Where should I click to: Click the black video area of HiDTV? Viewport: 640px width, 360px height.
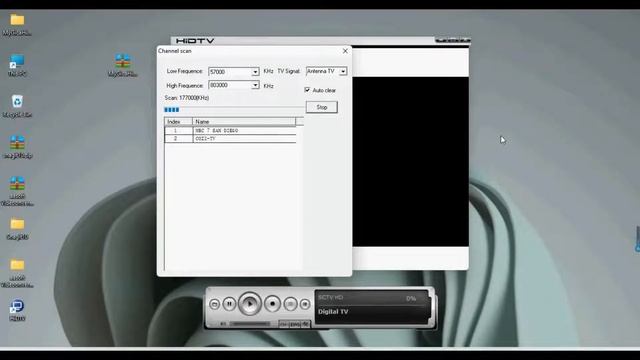click(x=411, y=162)
